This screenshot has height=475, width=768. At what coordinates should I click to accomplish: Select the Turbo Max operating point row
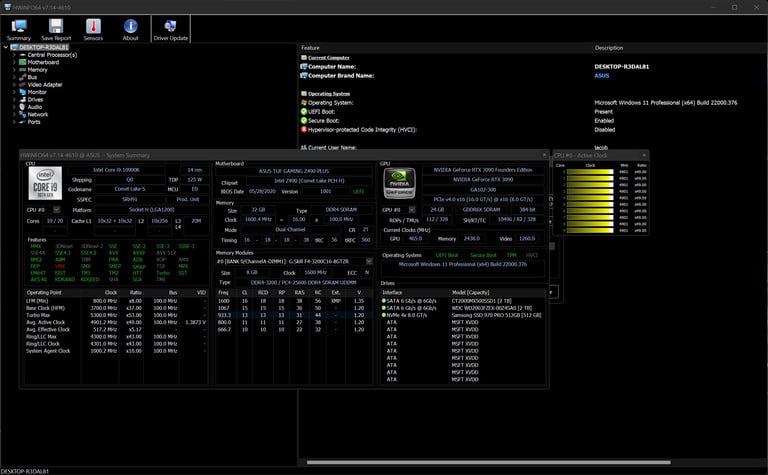coord(116,315)
